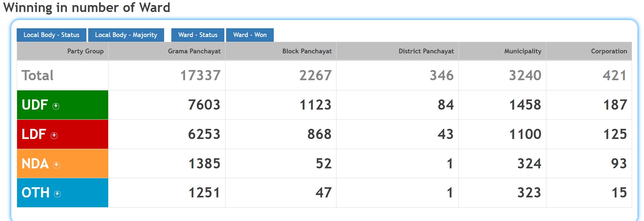Open the Local Body - Status tab
The image size is (644, 221).
pos(52,35)
